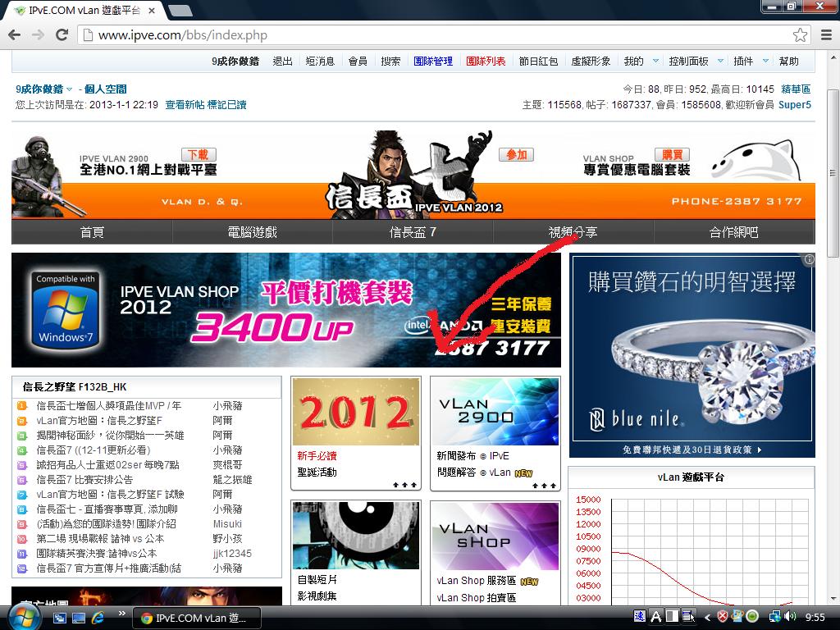
Task: Open author jjk12345 profile link
Action: coord(232,554)
